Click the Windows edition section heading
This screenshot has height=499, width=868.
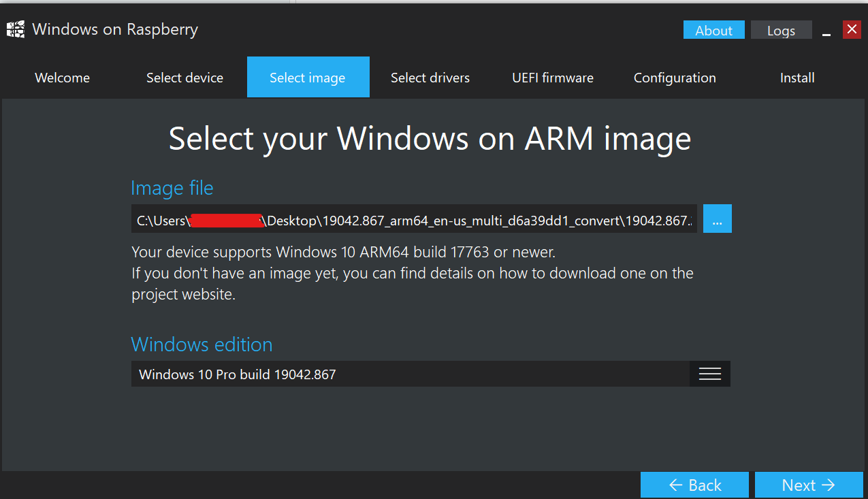click(x=202, y=344)
